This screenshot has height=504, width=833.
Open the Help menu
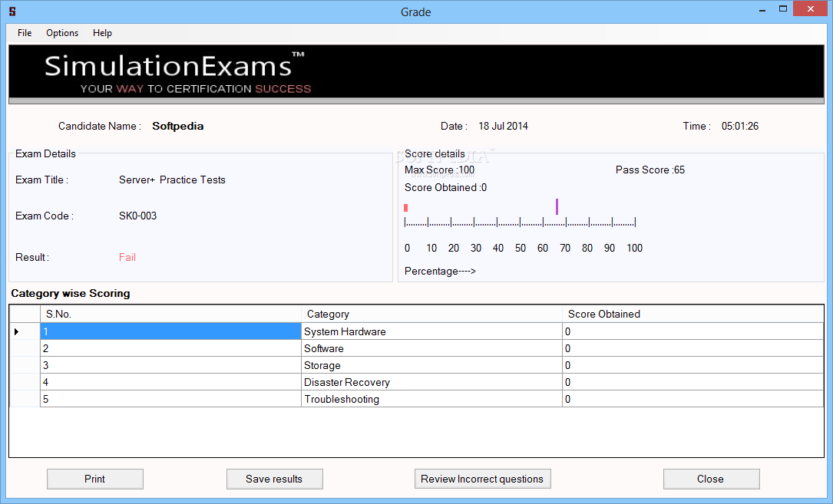(x=102, y=33)
